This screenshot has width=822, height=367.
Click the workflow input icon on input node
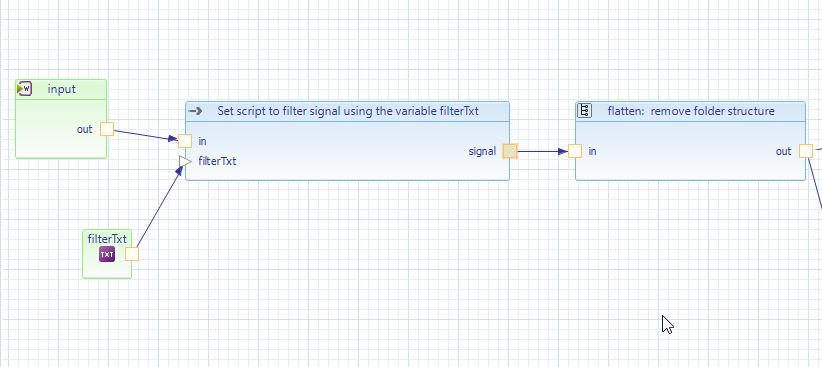coord(25,89)
